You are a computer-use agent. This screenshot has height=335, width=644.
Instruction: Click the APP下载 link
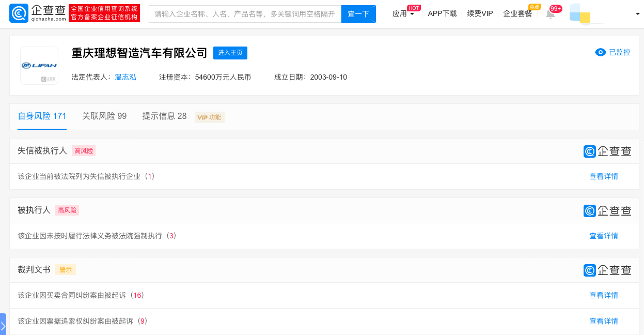pyautogui.click(x=442, y=13)
